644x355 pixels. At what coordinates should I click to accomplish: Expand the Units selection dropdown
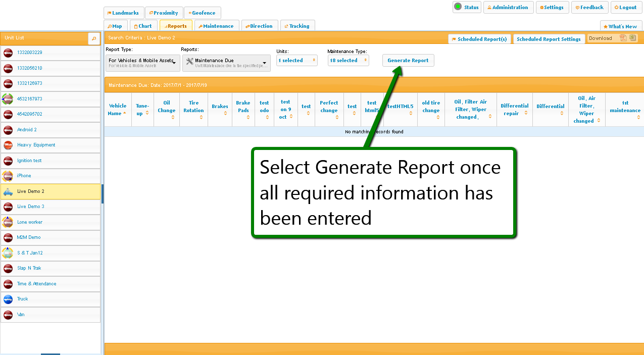tap(296, 61)
